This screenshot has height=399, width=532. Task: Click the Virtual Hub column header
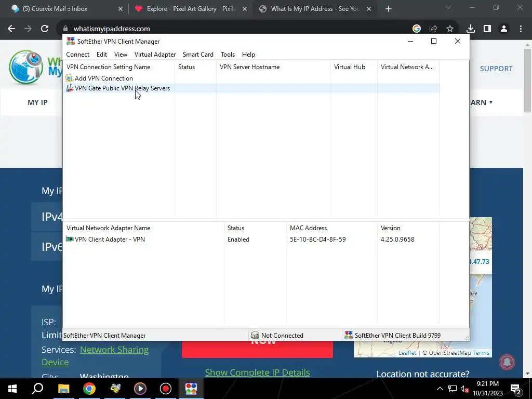click(354, 67)
